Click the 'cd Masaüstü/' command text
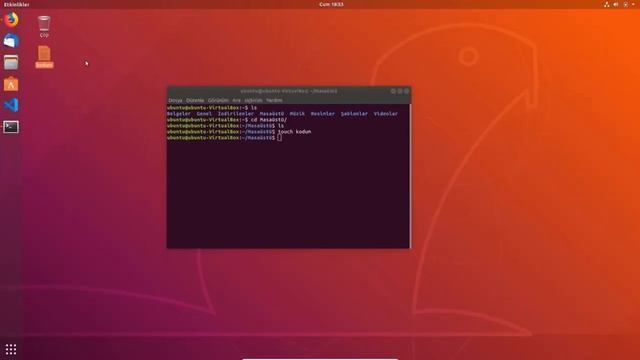This screenshot has height=360, width=640. 269,120
